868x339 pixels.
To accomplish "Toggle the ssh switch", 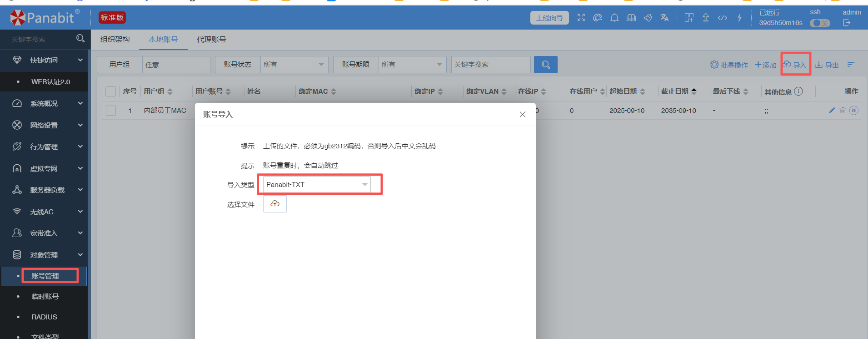I will click(820, 23).
